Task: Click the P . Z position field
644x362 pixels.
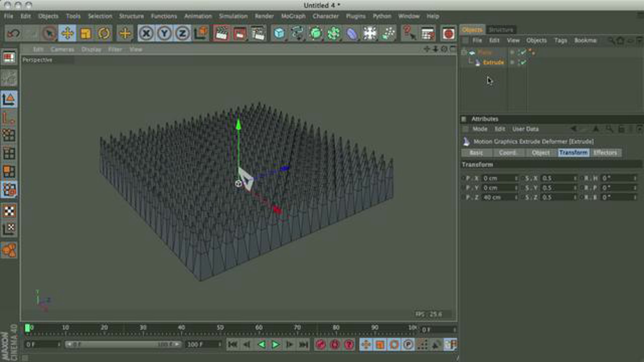Action: [500, 198]
